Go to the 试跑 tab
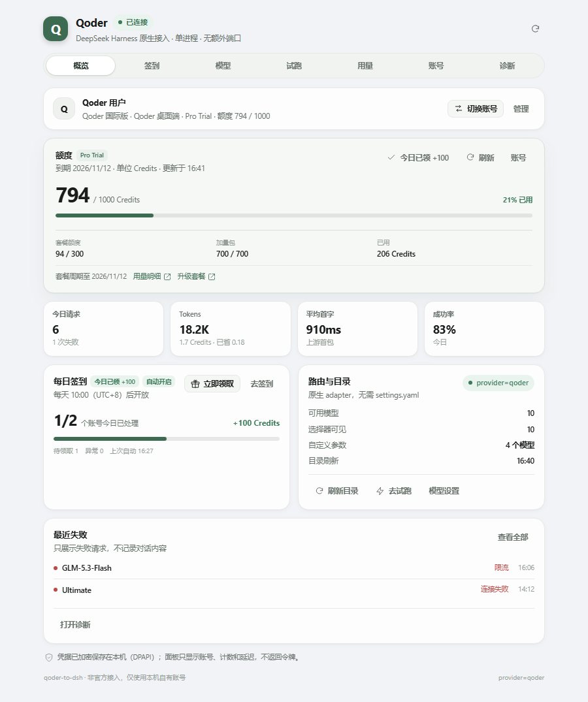This screenshot has width=588, height=702. [294, 66]
